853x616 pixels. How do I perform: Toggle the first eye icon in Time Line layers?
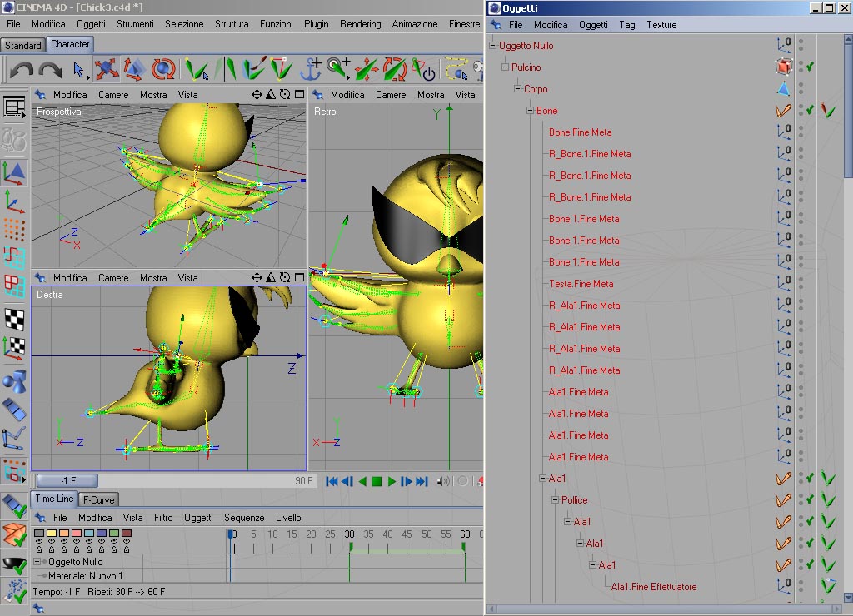[39, 542]
